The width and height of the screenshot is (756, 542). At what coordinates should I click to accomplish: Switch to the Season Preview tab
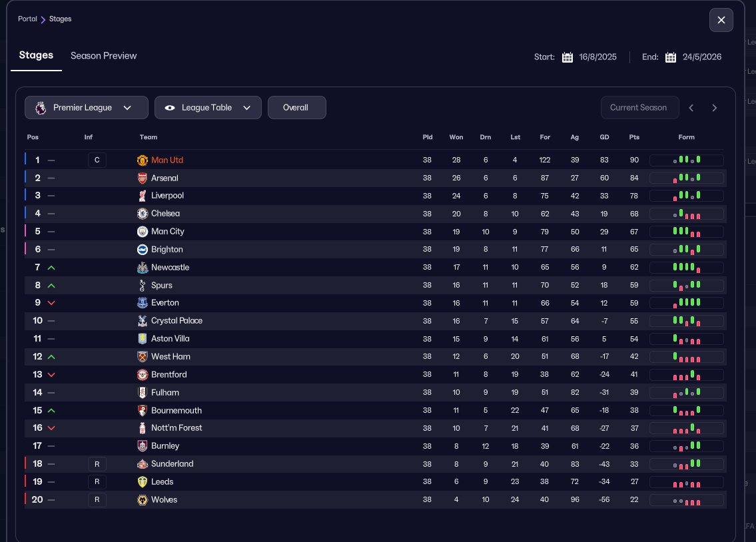(x=104, y=56)
